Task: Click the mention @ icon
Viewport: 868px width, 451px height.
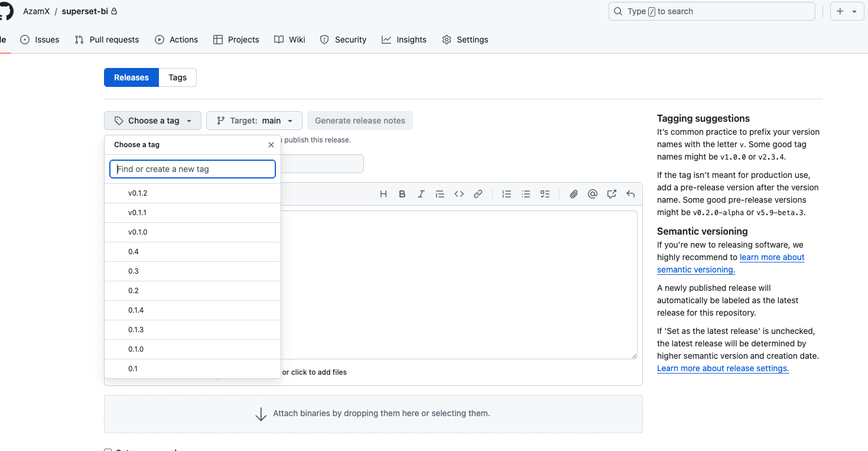Action: [x=593, y=194]
